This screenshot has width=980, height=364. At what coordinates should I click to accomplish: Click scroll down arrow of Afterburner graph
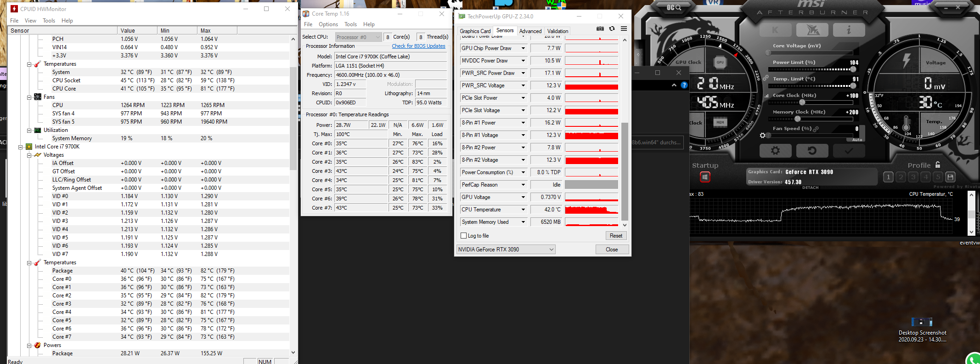pyautogui.click(x=971, y=232)
